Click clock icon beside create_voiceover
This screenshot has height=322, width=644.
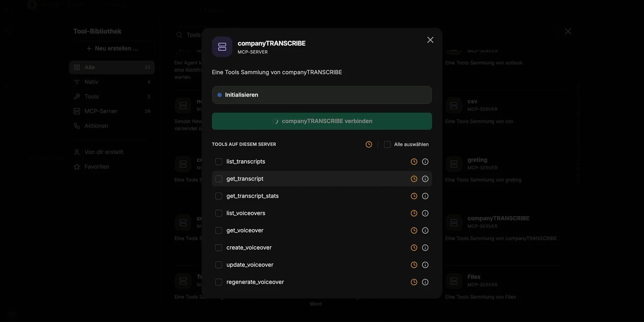coord(414,248)
